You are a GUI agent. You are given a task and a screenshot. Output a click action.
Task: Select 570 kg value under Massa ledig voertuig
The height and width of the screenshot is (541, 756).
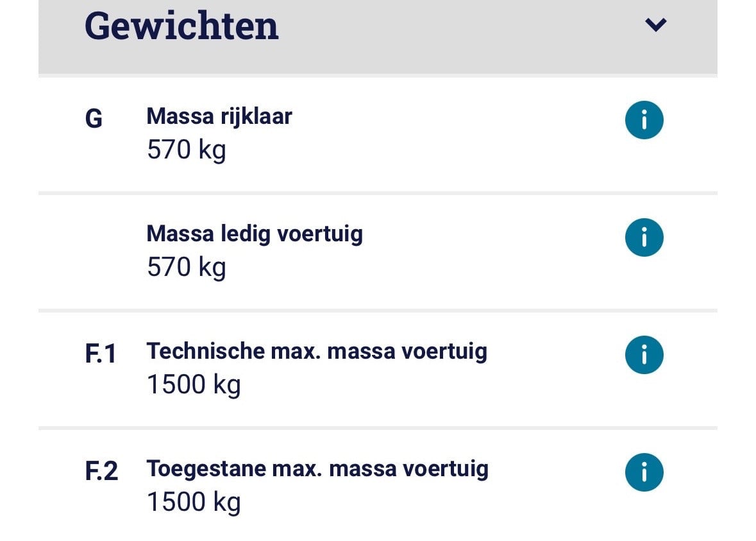[187, 267]
